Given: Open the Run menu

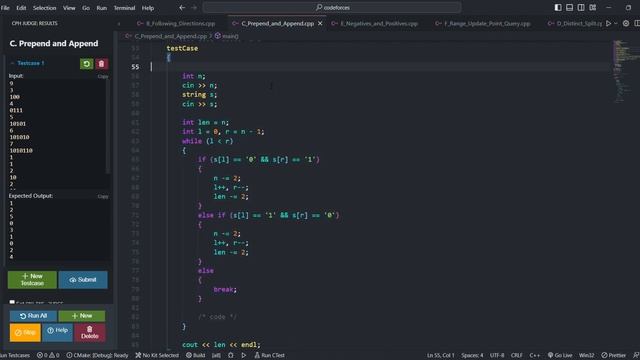Looking at the screenshot, I should 102,8.
